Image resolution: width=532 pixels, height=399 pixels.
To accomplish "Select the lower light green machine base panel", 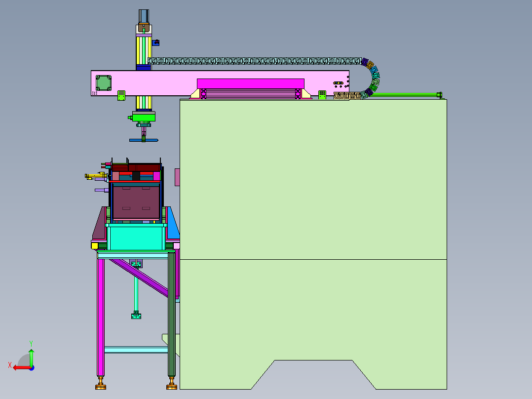I will [x=313, y=309].
